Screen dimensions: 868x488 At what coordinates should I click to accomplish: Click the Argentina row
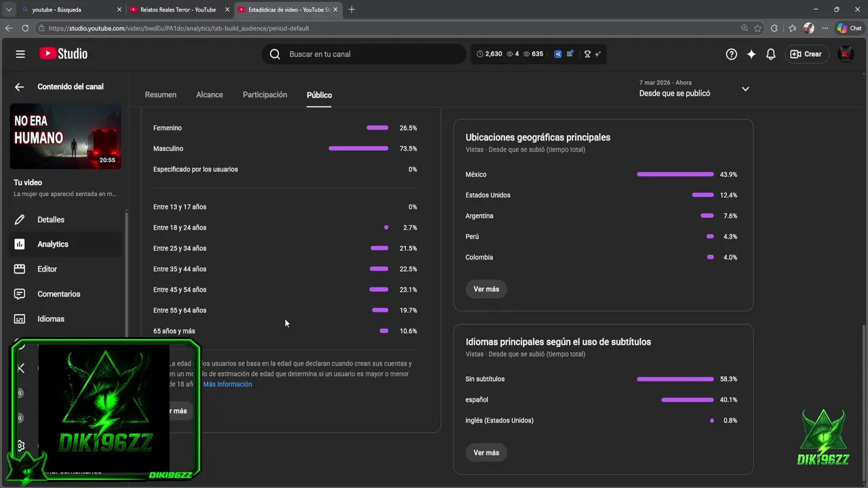pos(601,216)
